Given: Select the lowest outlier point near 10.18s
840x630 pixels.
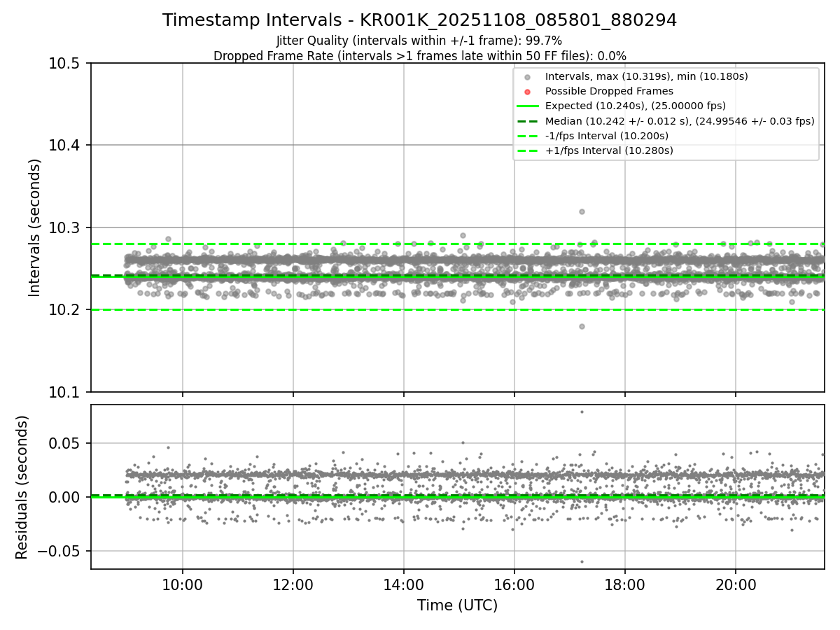Looking at the screenshot, I should click(x=582, y=326).
